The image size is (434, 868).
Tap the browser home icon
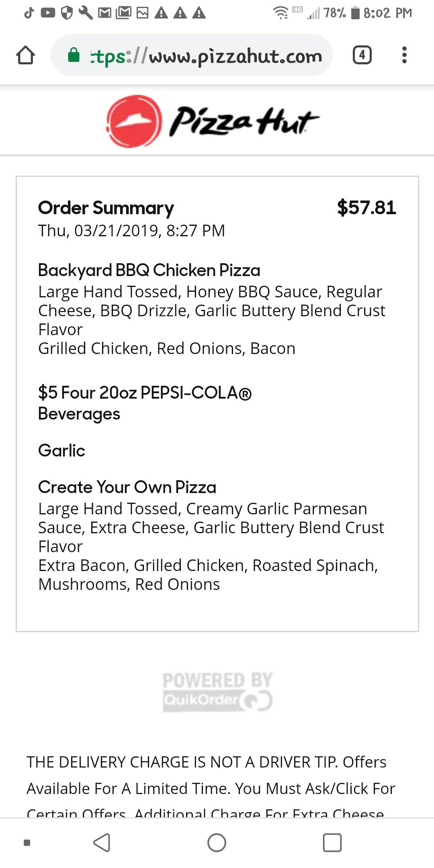click(25, 55)
